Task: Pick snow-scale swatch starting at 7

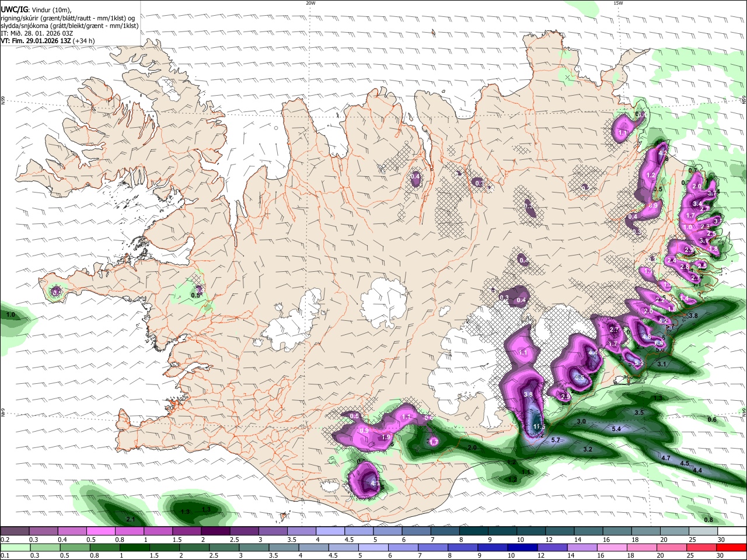Action: coord(444,531)
